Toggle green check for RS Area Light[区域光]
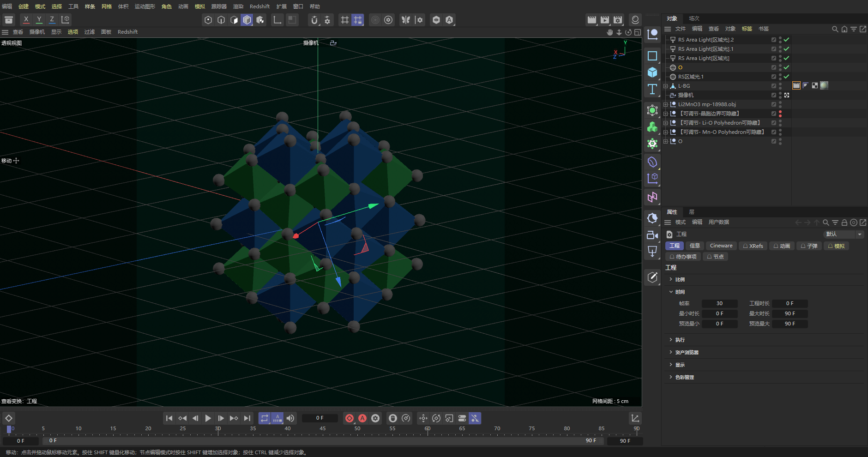This screenshot has height=457, width=868. point(786,58)
